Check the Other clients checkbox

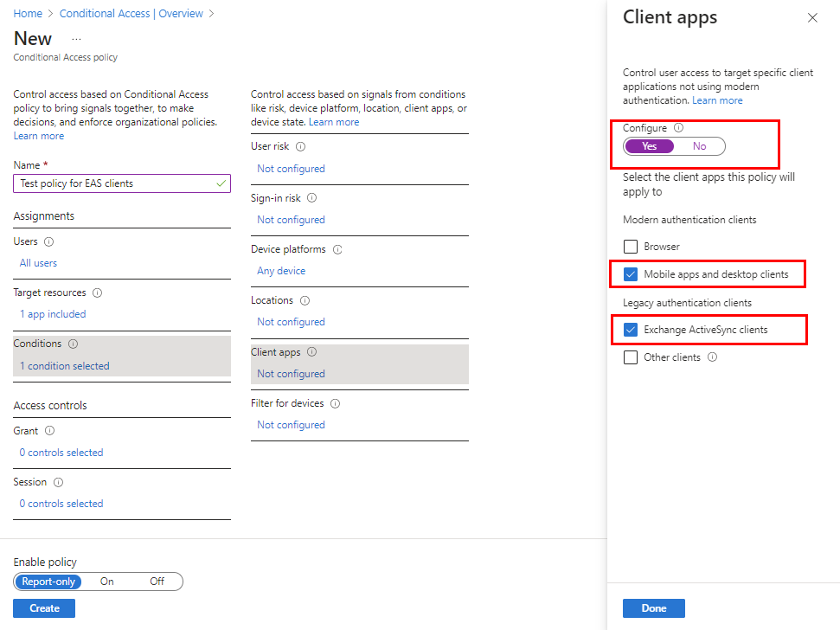tap(631, 357)
